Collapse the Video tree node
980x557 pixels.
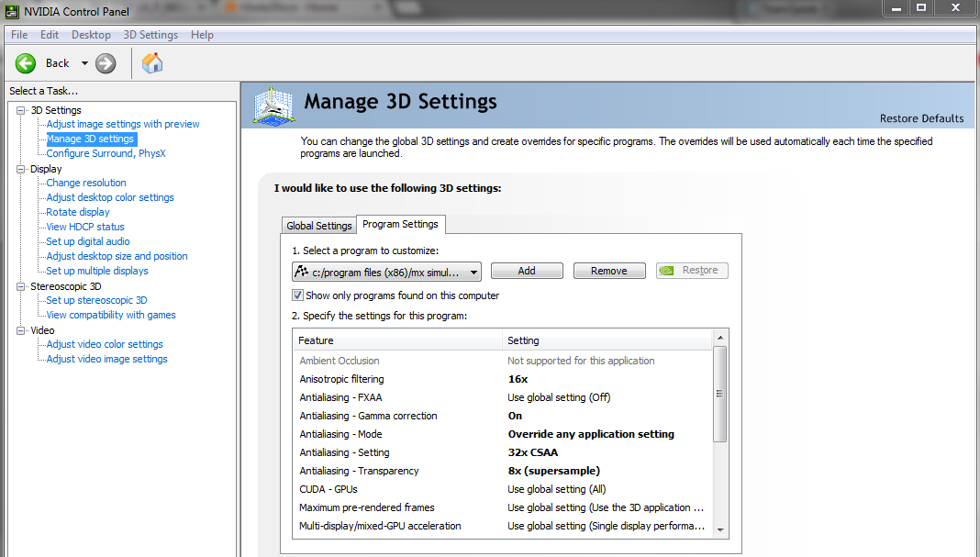(x=20, y=330)
